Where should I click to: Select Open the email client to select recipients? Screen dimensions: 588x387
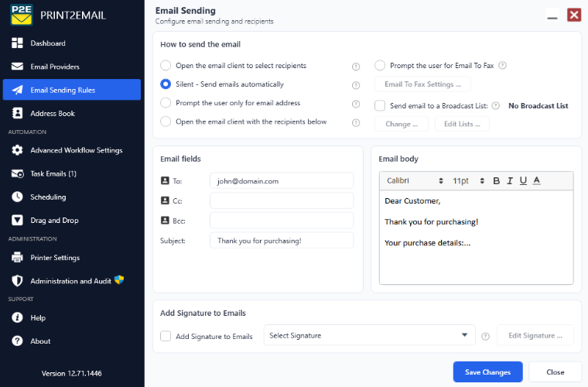click(166, 65)
